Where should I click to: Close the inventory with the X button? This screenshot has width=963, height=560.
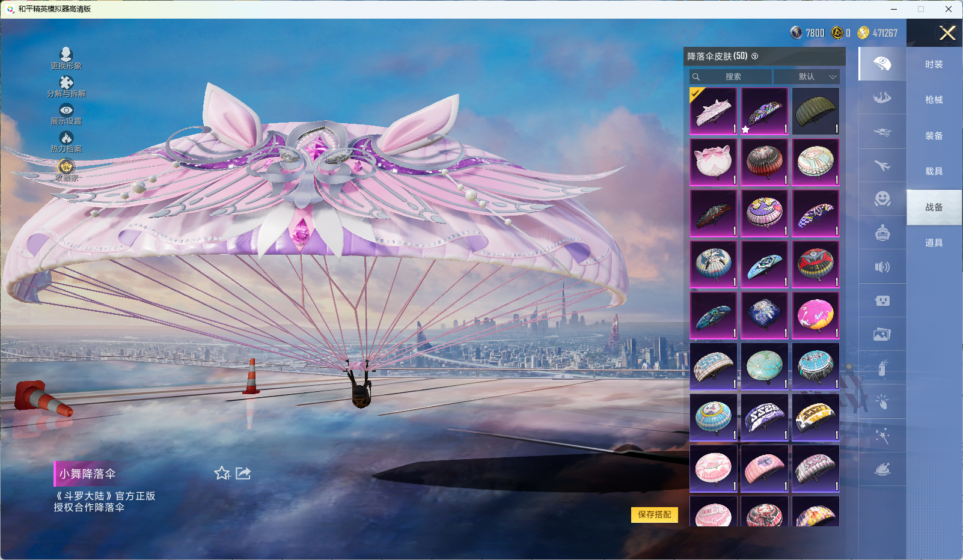click(947, 33)
